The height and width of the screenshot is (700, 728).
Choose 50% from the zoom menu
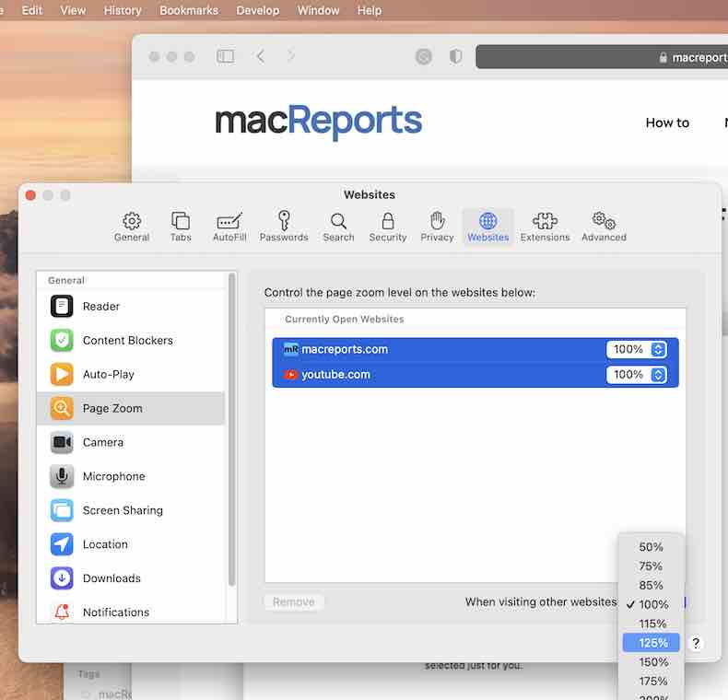[651, 547]
